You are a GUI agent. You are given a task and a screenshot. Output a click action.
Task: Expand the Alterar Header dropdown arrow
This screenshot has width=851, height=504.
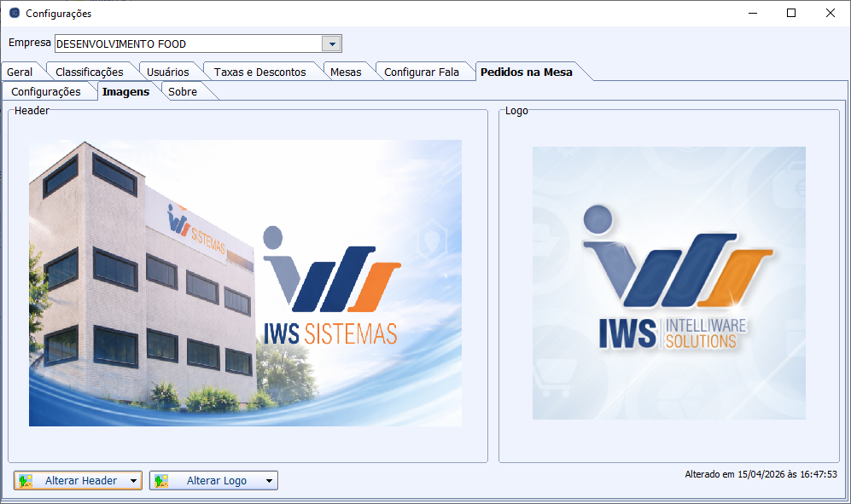point(133,481)
